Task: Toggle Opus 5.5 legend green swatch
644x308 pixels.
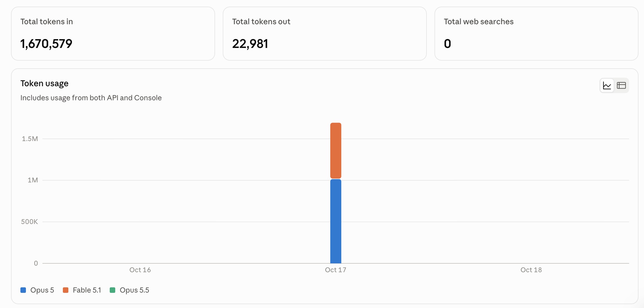Action: coord(112,290)
